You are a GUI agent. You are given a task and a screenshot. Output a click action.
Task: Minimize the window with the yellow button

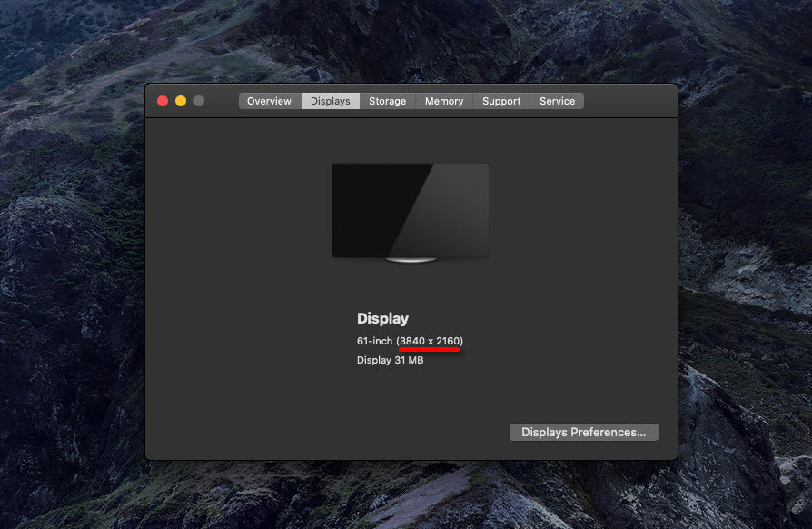pos(181,101)
